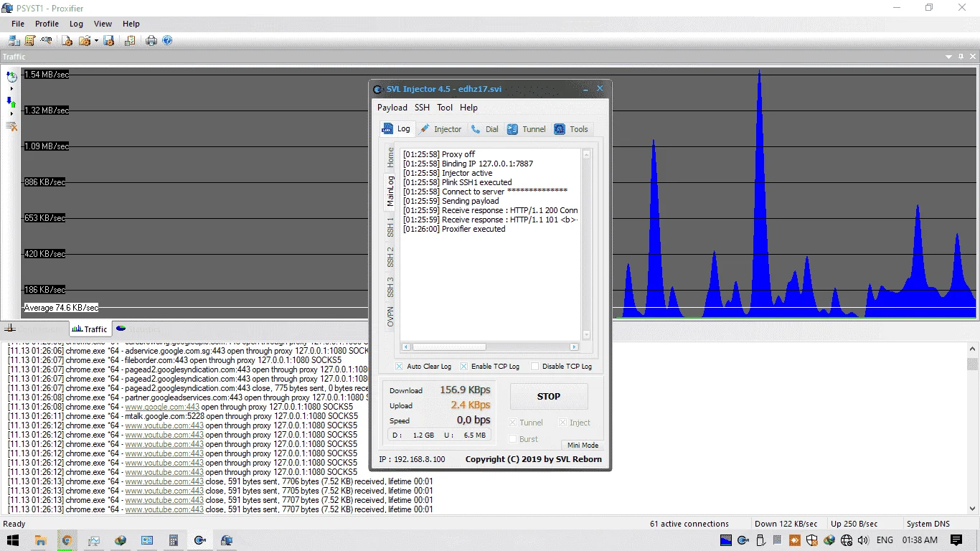Open the notification center icon
The width and height of the screenshot is (980, 551).
(956, 540)
